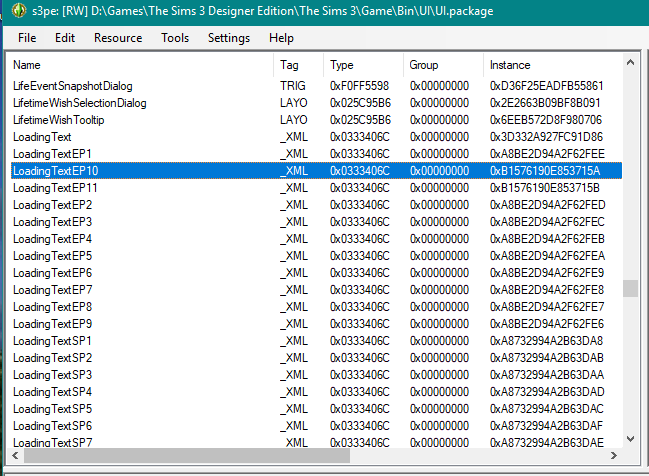Click type 0x0333406C in LoadingTextSP6 row
The width and height of the screenshot is (649, 476).
360,426
